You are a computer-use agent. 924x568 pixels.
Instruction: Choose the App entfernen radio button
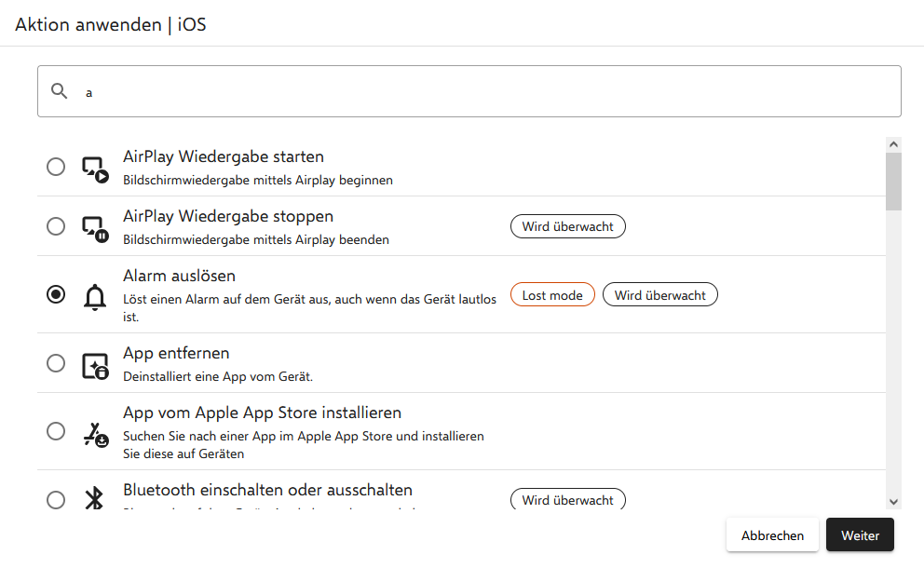click(56, 363)
